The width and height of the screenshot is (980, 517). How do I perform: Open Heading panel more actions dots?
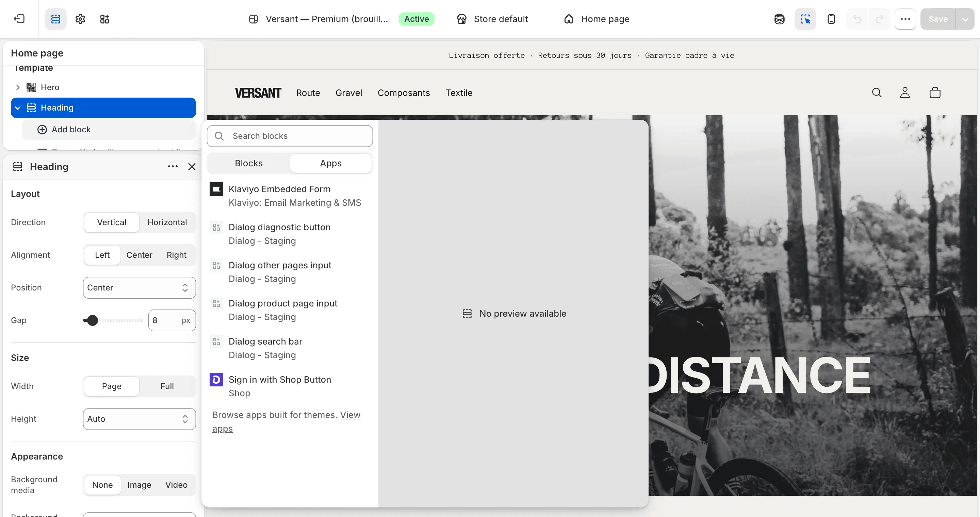[173, 167]
